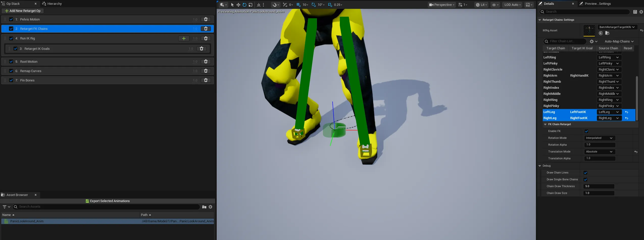Viewport: 644px width, 240px height.
Task: Switch to the Hierarchy tab
Action: point(52,4)
